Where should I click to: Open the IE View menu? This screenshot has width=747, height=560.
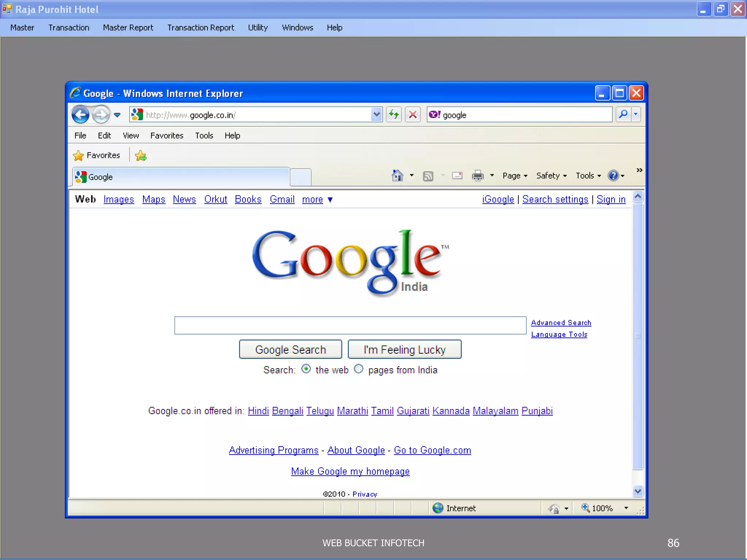131,136
